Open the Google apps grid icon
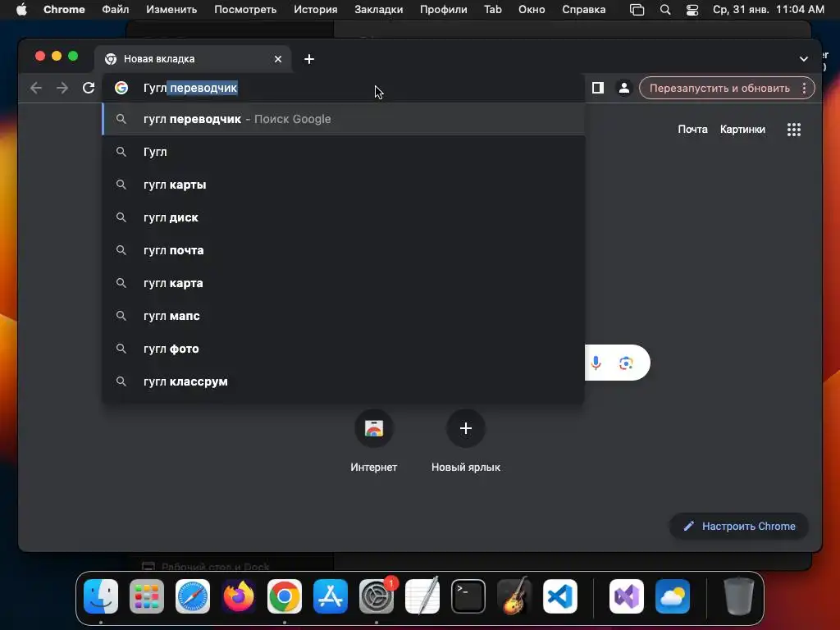Viewport: 840px width, 630px height. 794,130
